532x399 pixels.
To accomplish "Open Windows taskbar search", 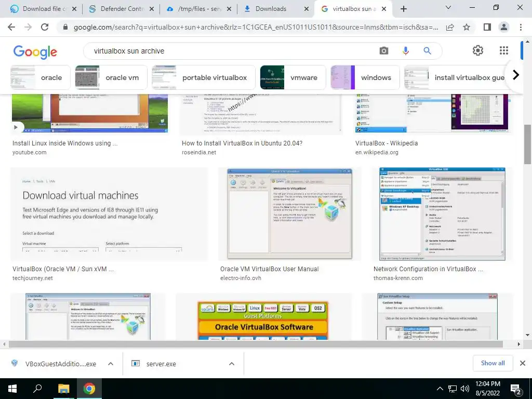I will tap(37, 389).
